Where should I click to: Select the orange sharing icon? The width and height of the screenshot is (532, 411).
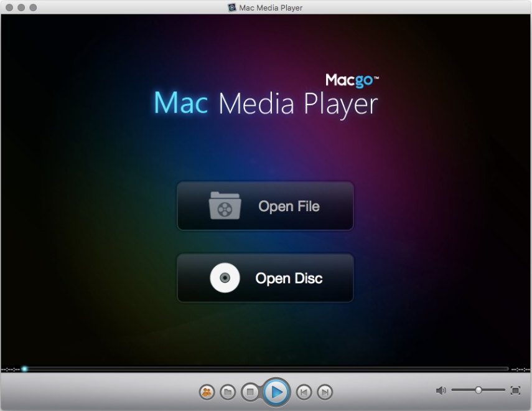pos(205,392)
